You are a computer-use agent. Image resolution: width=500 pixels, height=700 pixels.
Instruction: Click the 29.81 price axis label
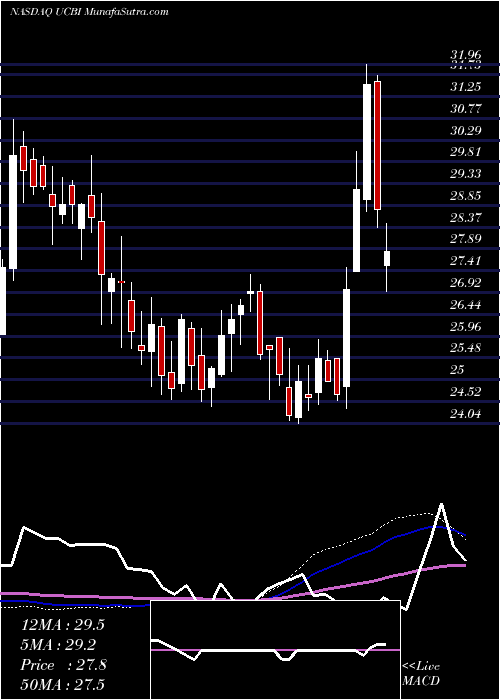(x=466, y=152)
